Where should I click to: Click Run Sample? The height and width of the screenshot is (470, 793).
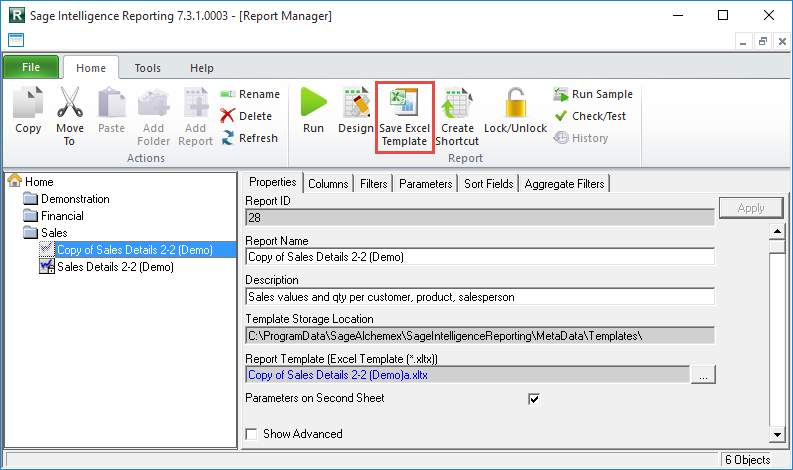pyautogui.click(x=593, y=94)
